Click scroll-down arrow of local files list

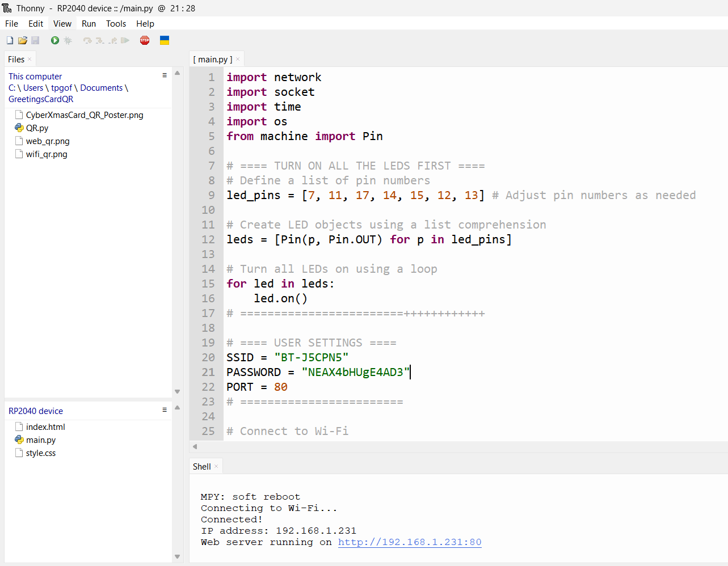tap(178, 391)
